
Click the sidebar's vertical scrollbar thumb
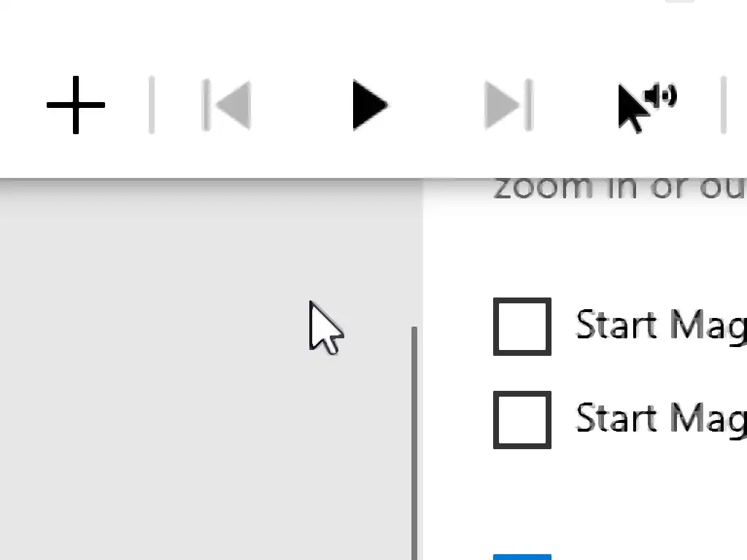click(x=414, y=437)
